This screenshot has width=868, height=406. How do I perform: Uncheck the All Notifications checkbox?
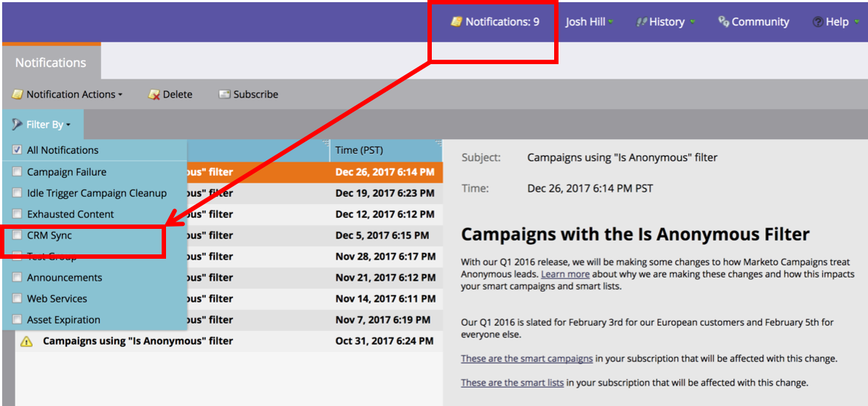pyautogui.click(x=17, y=150)
